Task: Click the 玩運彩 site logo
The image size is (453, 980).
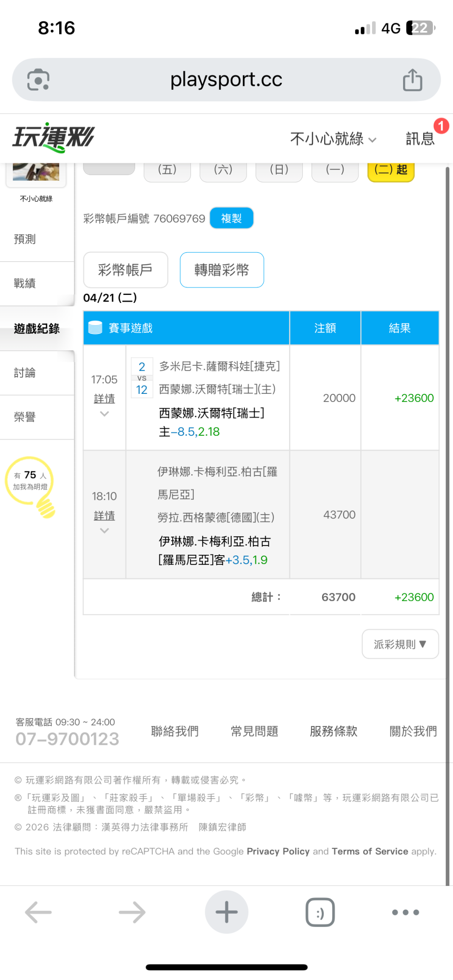Action: pos(54,137)
